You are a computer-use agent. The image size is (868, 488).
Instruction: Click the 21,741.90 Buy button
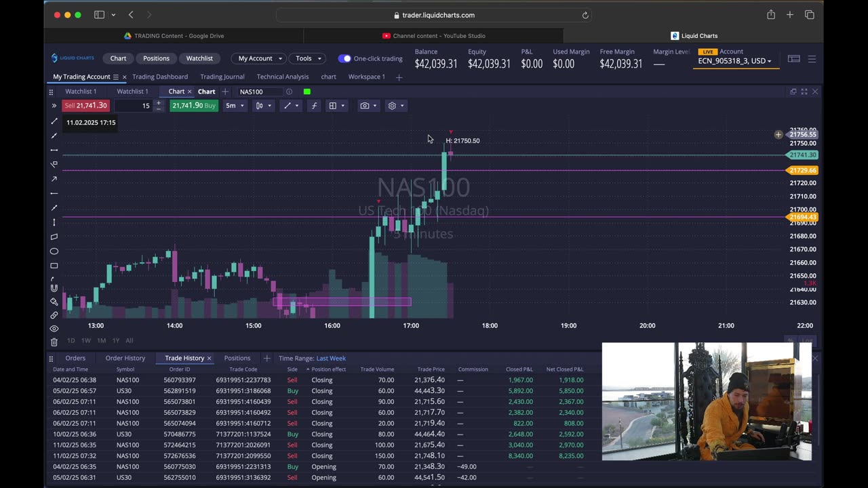(194, 106)
